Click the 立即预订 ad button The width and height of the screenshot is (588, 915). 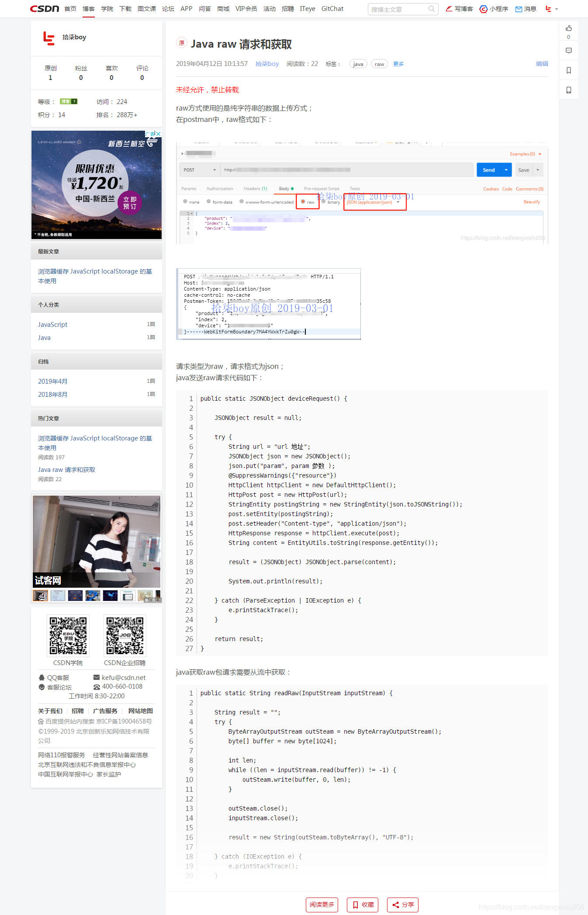click(x=130, y=203)
